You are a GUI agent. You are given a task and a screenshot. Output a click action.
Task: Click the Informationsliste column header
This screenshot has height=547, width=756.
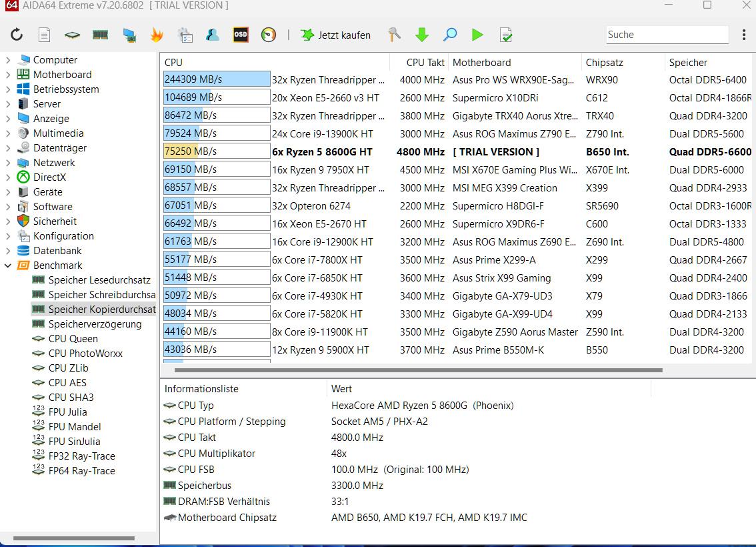click(243, 389)
